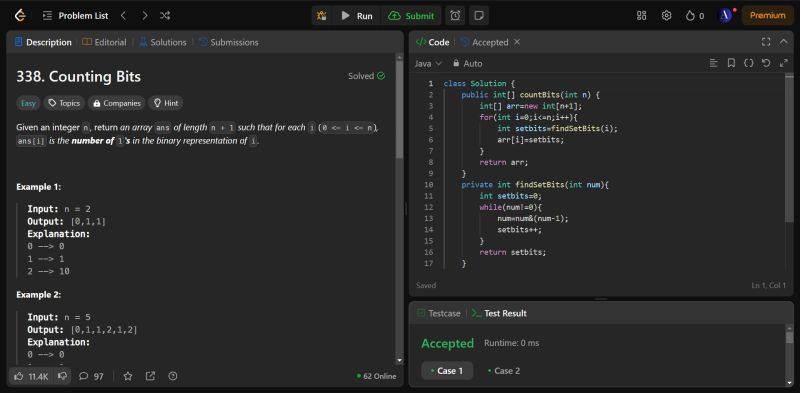Screen dimensions: 800x393
Task: Switch to the Test Result tab
Action: tap(499, 313)
